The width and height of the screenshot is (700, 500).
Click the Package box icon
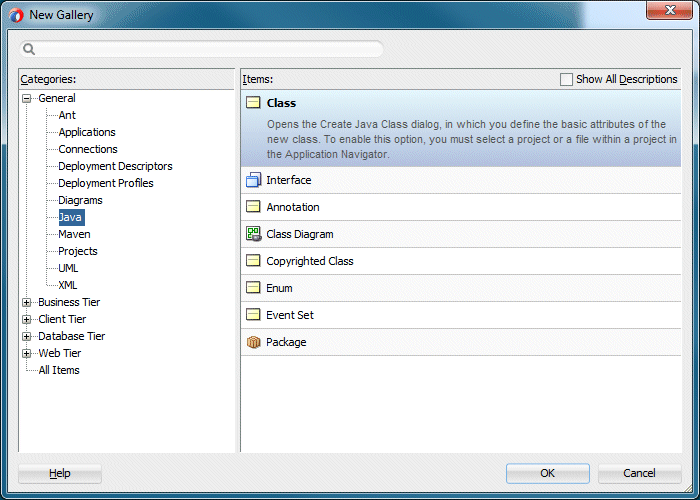pyautogui.click(x=253, y=342)
